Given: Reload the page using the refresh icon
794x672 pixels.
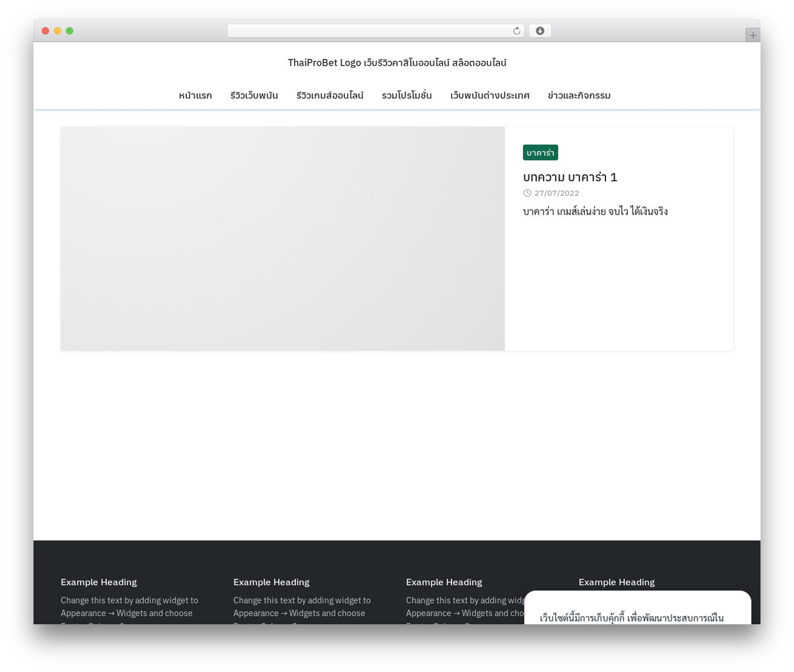Looking at the screenshot, I should tap(516, 31).
